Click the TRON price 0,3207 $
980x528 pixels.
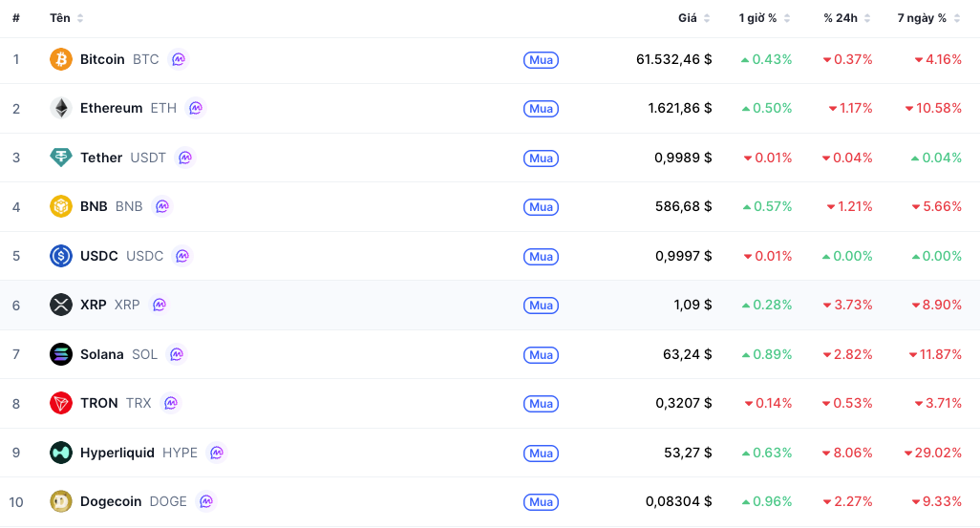pyautogui.click(x=684, y=403)
